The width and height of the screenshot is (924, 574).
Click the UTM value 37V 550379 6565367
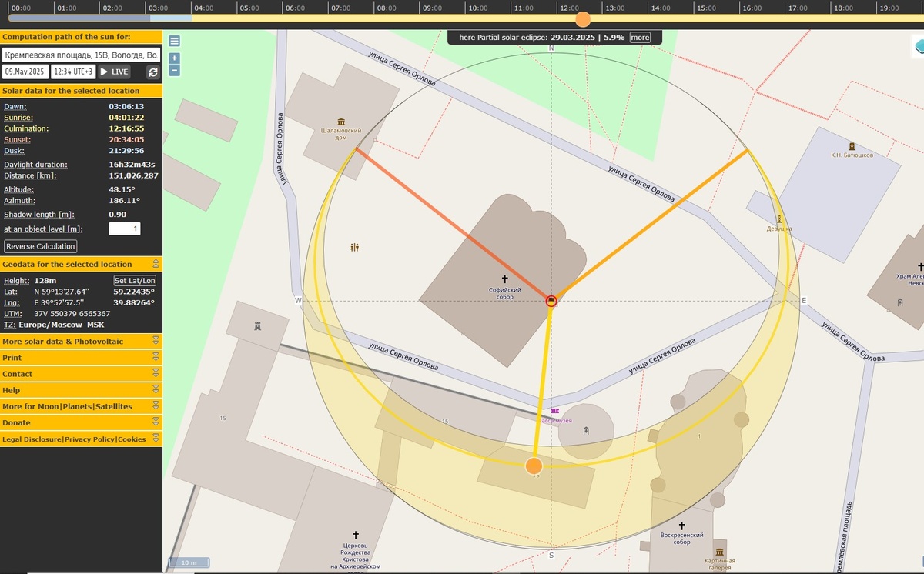pyautogui.click(x=72, y=313)
